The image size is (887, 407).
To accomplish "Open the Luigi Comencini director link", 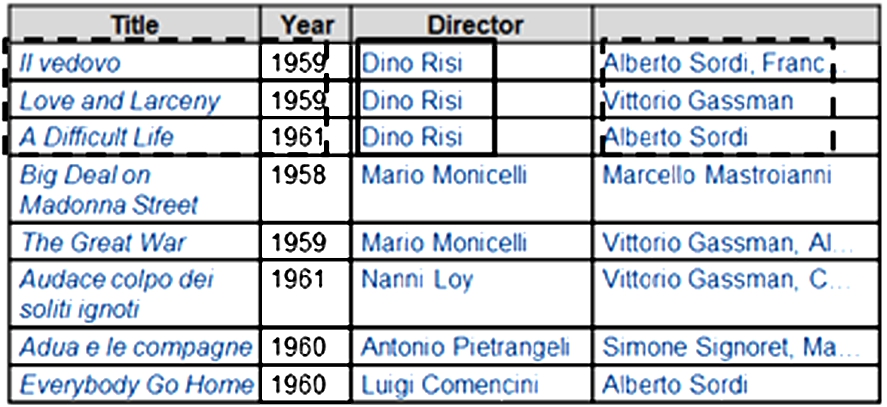I will (449, 385).
